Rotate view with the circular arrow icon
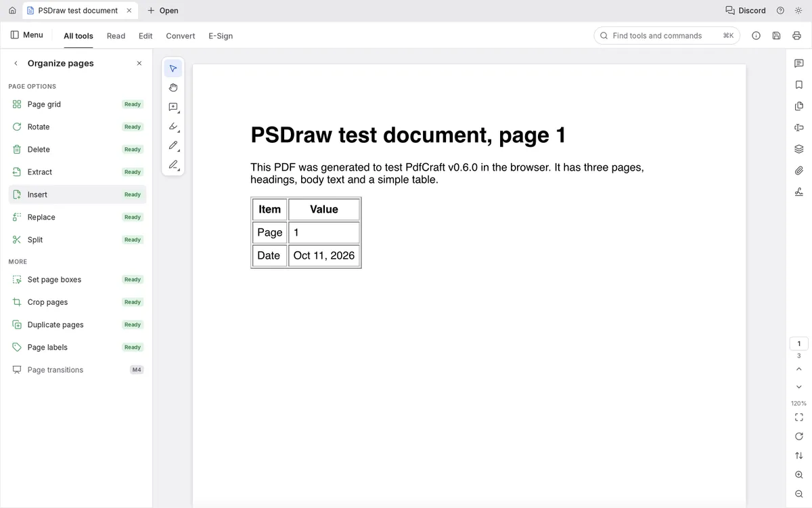This screenshot has width=812, height=508. click(799, 436)
